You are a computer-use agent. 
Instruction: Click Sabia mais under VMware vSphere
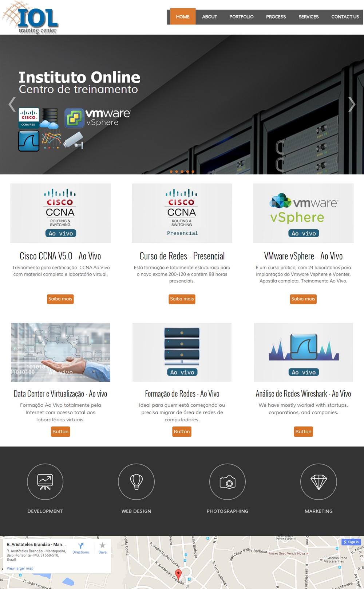tap(303, 299)
